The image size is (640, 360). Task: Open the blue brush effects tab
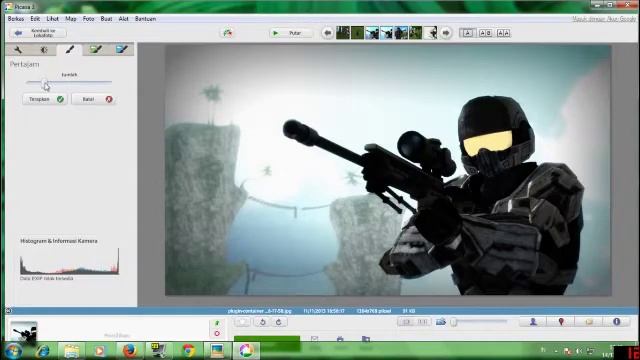[x=121, y=50]
